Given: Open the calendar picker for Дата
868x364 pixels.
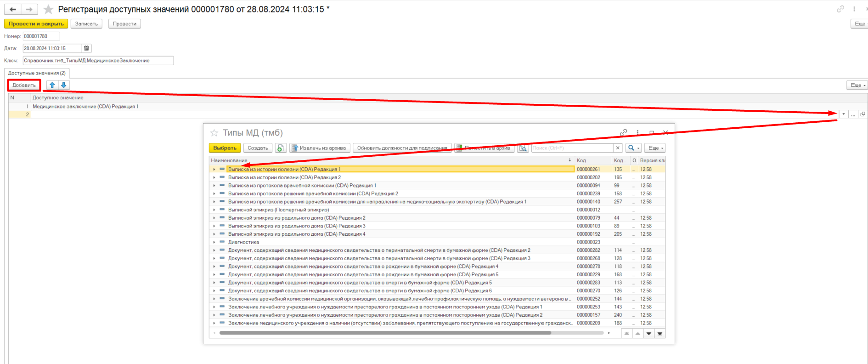Looking at the screenshot, I should (x=86, y=48).
